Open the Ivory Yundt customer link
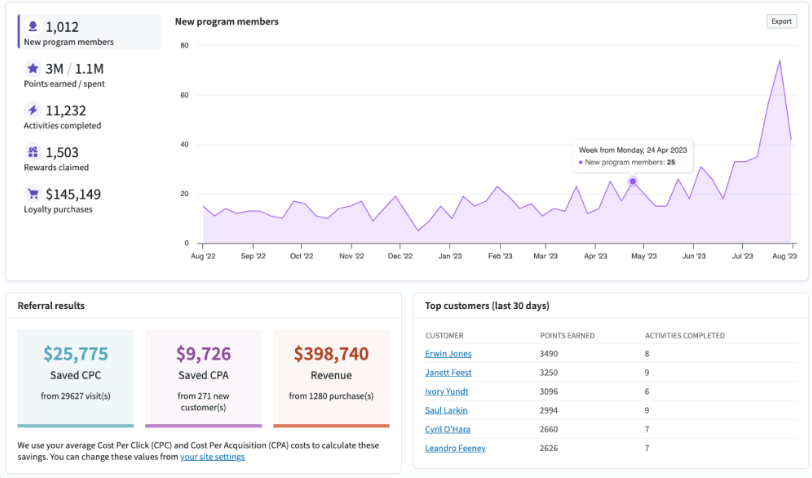This screenshot has width=812, height=478. coord(446,392)
